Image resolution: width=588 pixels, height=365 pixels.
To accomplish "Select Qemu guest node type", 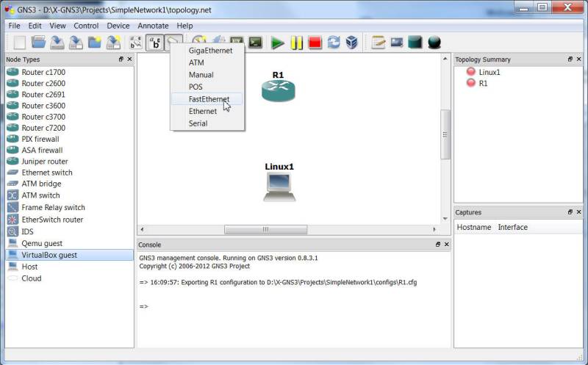I will pos(69,244).
